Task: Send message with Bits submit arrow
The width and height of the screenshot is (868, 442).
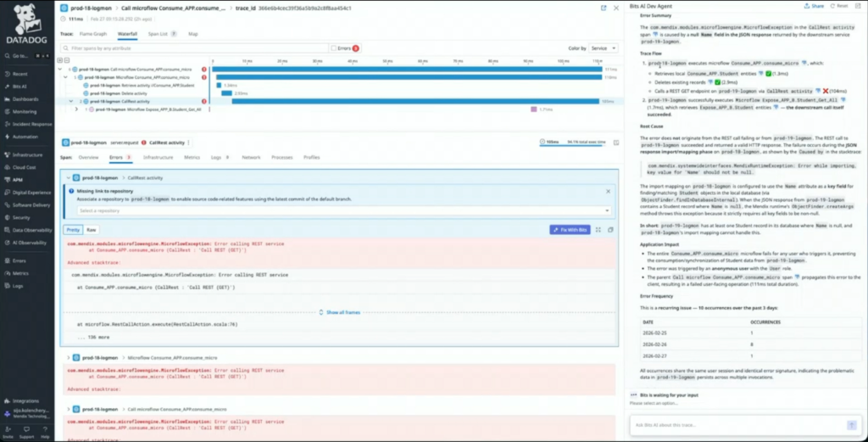Action: click(x=851, y=424)
